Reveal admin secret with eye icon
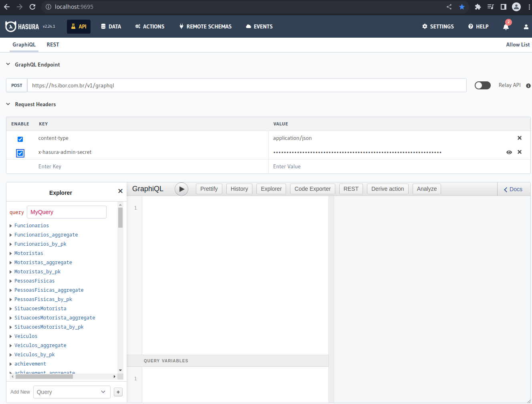 click(509, 152)
